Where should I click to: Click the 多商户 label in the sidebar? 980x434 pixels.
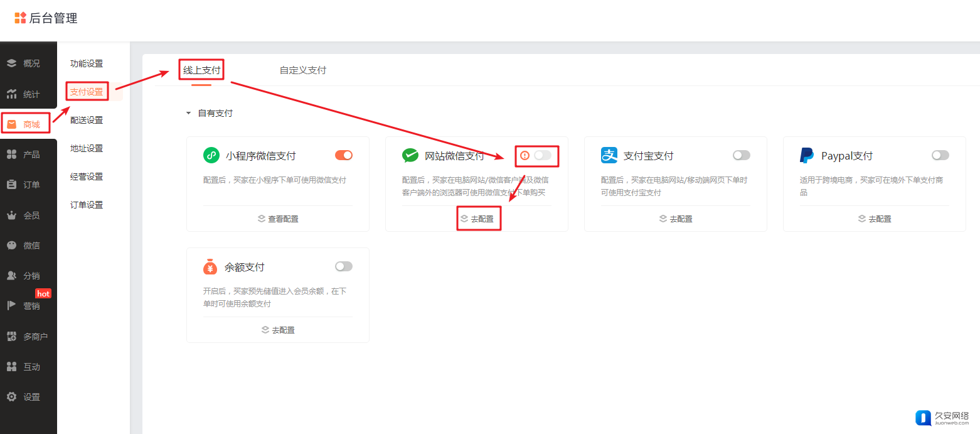coord(36,337)
